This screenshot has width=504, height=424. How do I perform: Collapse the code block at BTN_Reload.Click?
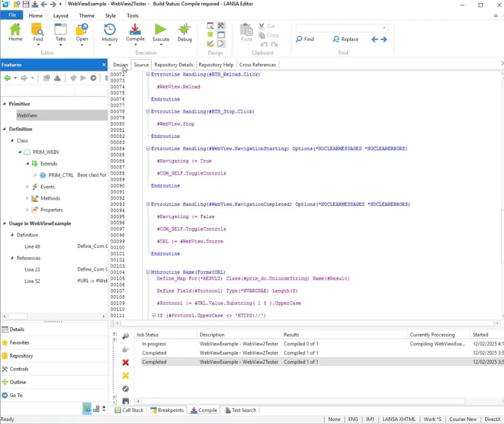coord(148,74)
